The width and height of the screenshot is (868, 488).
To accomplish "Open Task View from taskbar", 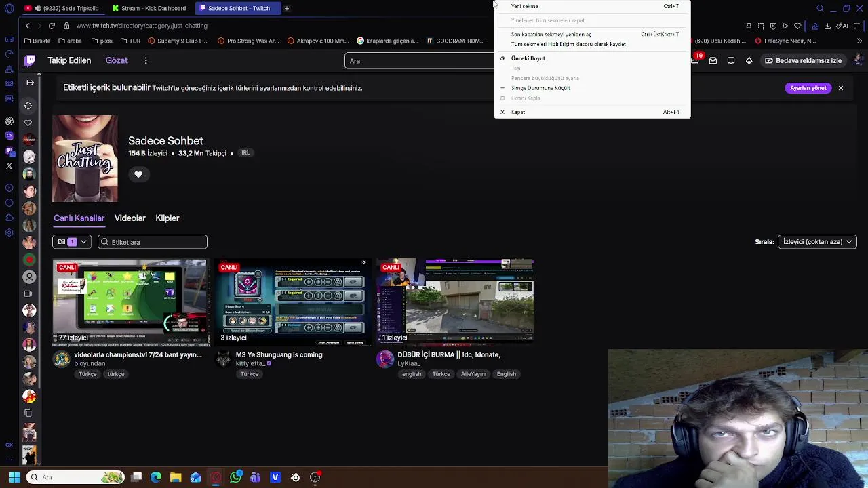I will coord(136,477).
